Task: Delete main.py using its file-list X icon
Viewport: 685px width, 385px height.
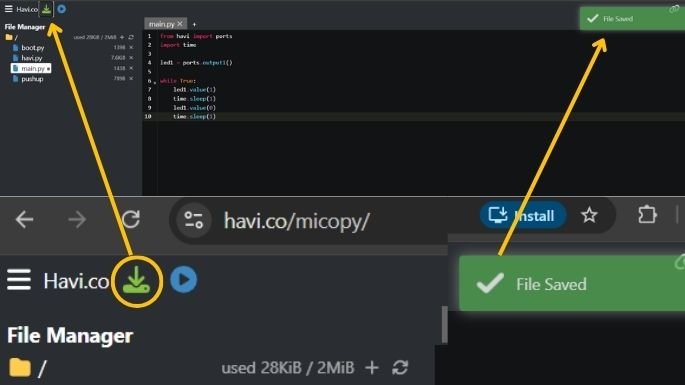Action: [131, 68]
